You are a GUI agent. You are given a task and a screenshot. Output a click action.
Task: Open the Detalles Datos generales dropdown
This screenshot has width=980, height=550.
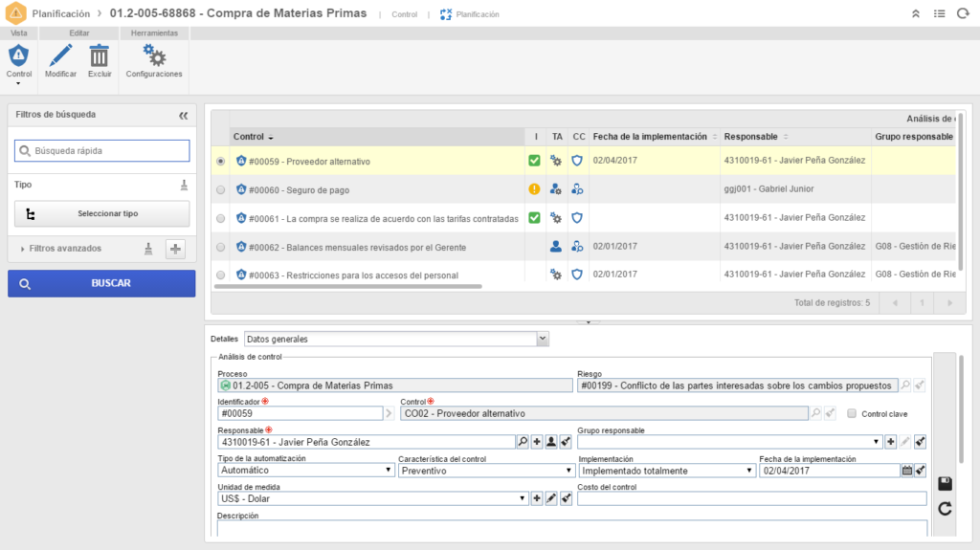[x=396, y=339]
